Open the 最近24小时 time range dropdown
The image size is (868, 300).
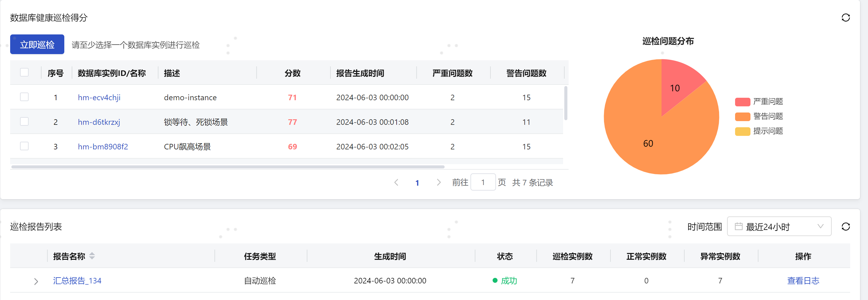[x=779, y=226]
